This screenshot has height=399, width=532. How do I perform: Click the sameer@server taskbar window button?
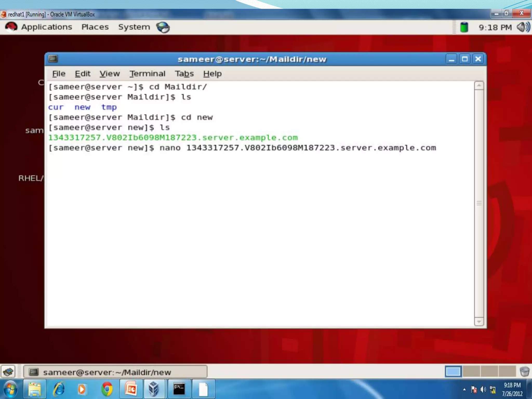click(x=115, y=372)
